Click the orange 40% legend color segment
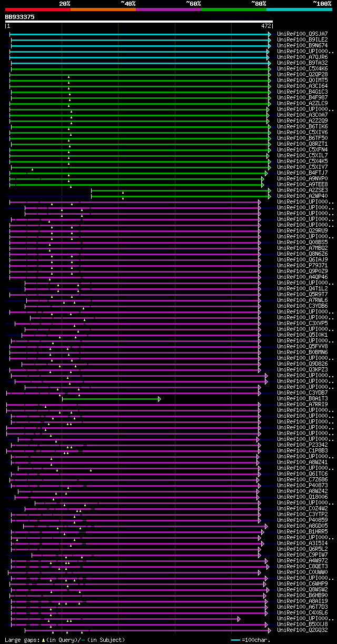 [x=103, y=9]
